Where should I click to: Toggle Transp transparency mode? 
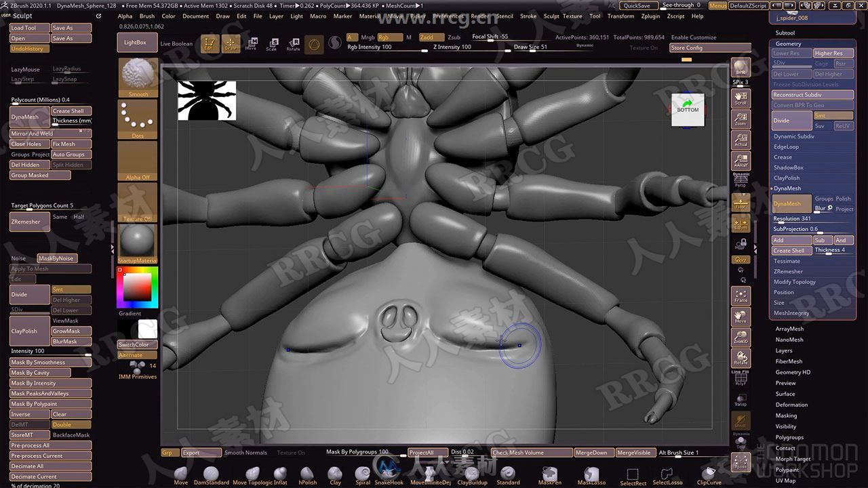(741, 400)
